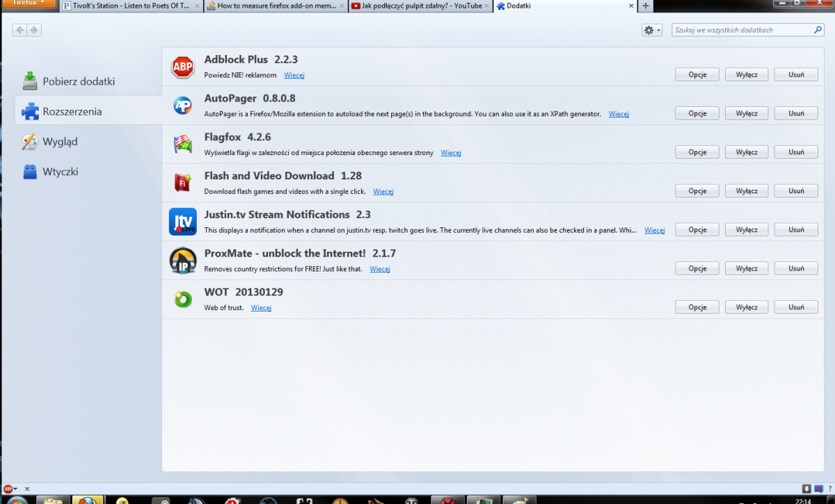The image size is (835, 504).
Task: Click the question mark icon in the add-on bar
Action: click(830, 489)
